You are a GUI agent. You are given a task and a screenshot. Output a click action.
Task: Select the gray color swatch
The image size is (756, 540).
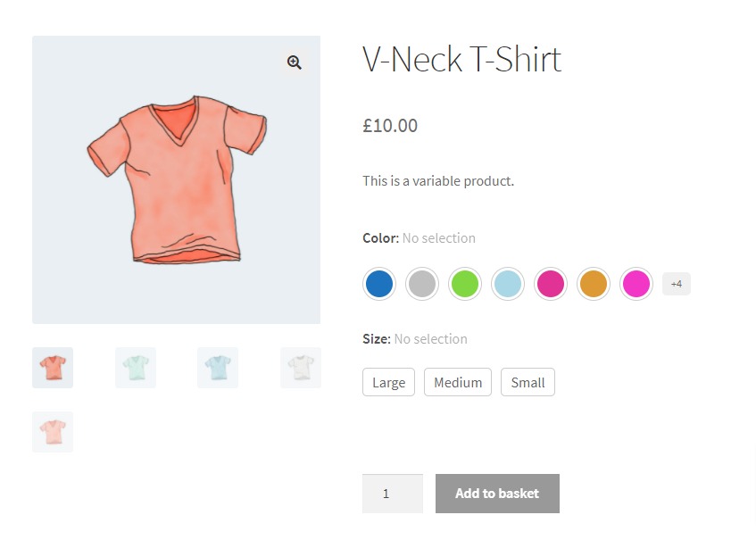point(421,283)
